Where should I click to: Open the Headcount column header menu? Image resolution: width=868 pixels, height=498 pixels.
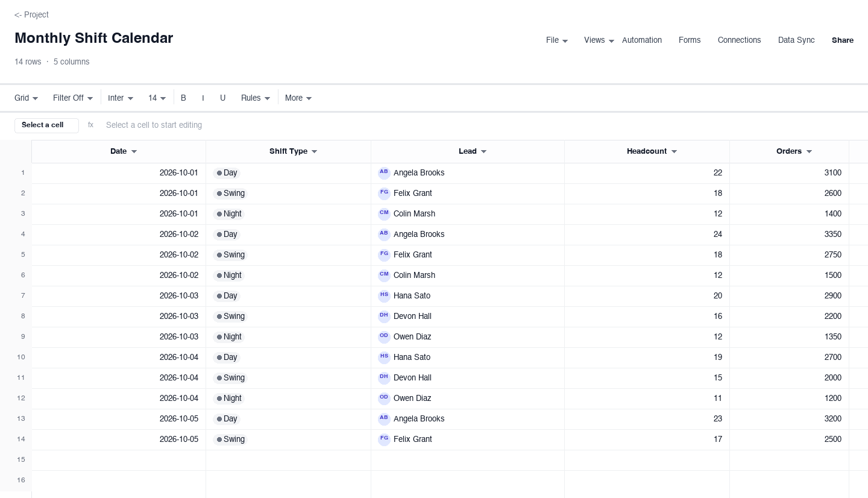(x=674, y=151)
